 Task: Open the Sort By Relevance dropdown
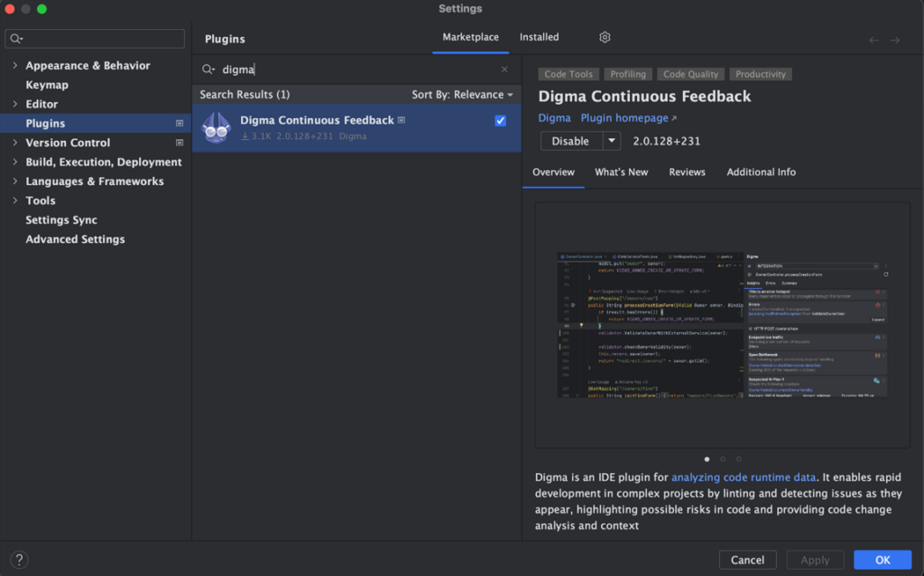pyautogui.click(x=462, y=94)
